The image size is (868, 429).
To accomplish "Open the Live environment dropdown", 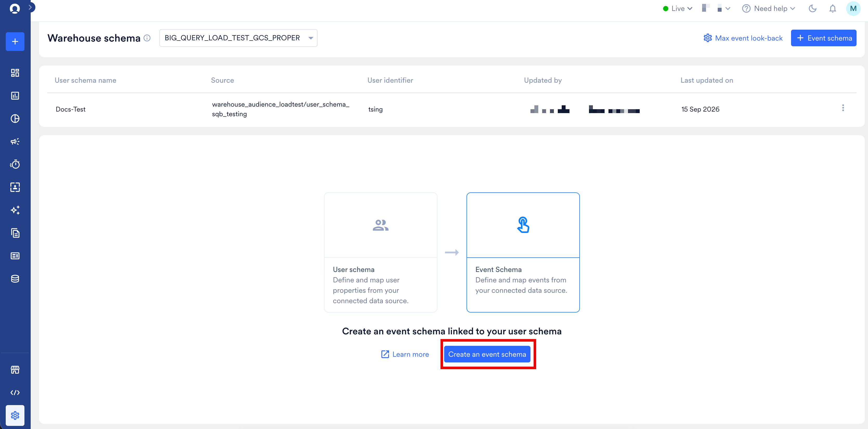I will (x=678, y=8).
